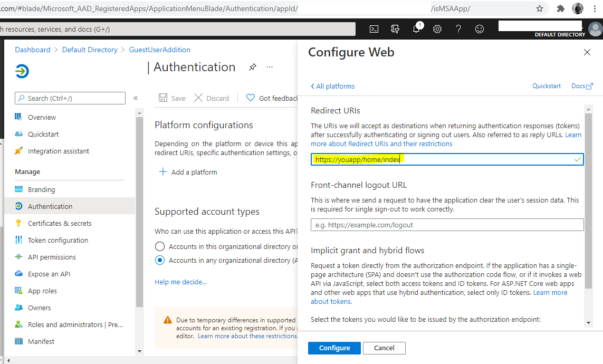This screenshot has height=364, width=603.
Task: Open the portal settings gear
Action: 437,29
